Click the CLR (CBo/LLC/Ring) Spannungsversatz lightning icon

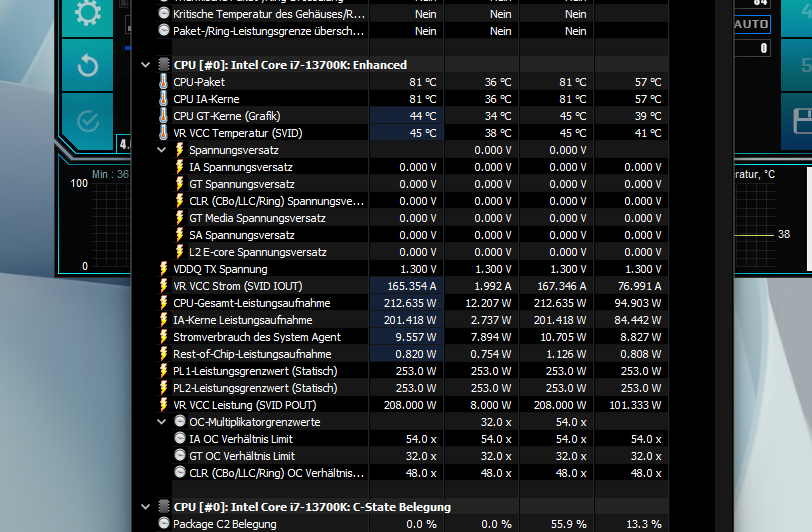[x=179, y=201]
